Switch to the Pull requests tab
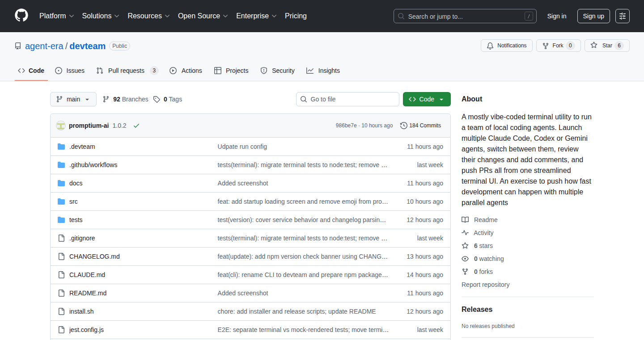This screenshot has height=340, width=644. tap(127, 71)
